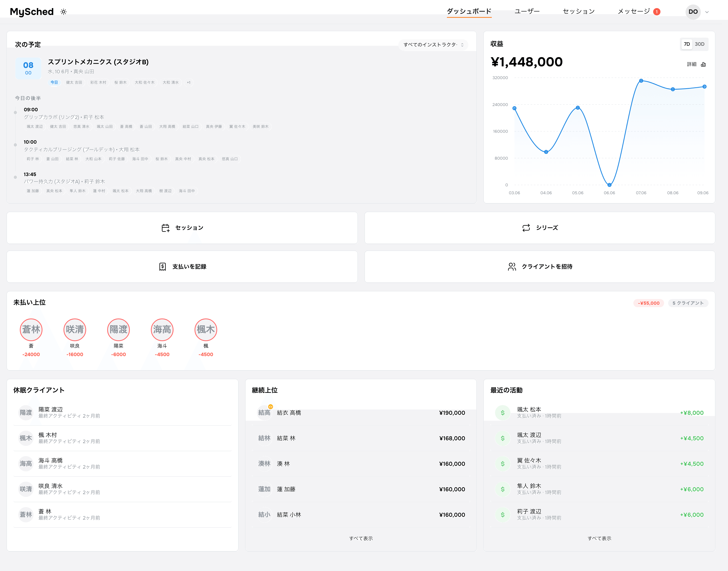Open the 蒼林 unpaid client avatar
728x571 pixels.
(31, 330)
